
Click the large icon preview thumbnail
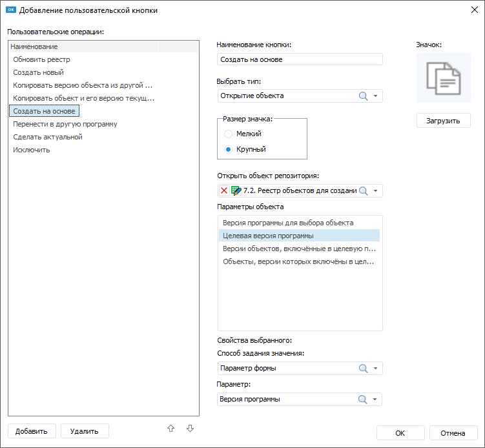(443, 77)
